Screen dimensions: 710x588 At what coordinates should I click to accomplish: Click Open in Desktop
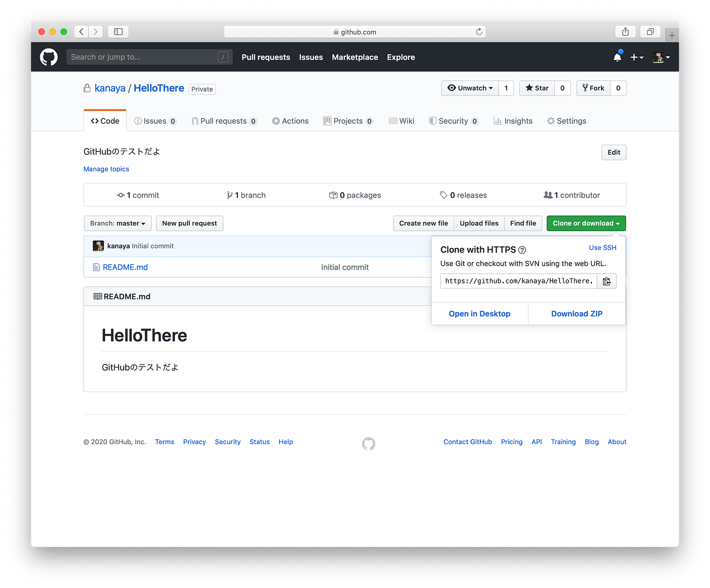(x=480, y=314)
